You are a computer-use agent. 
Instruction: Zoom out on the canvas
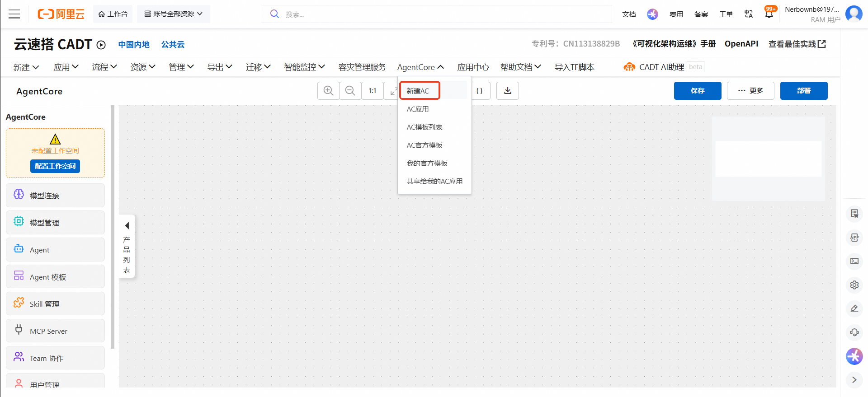coord(350,91)
